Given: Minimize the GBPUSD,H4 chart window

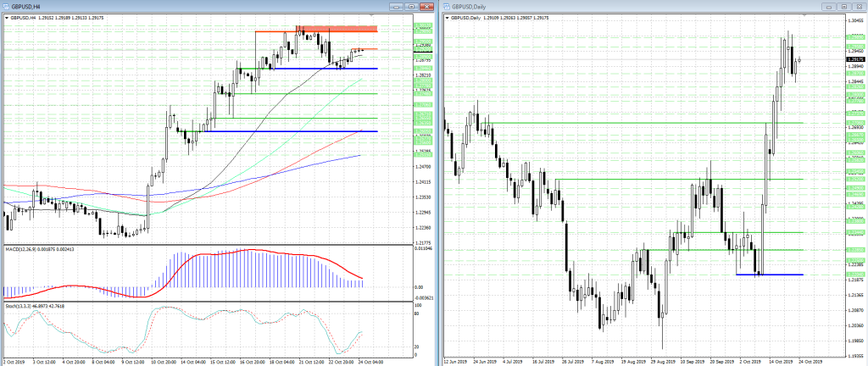Looking at the screenshot, I should 395,6.
